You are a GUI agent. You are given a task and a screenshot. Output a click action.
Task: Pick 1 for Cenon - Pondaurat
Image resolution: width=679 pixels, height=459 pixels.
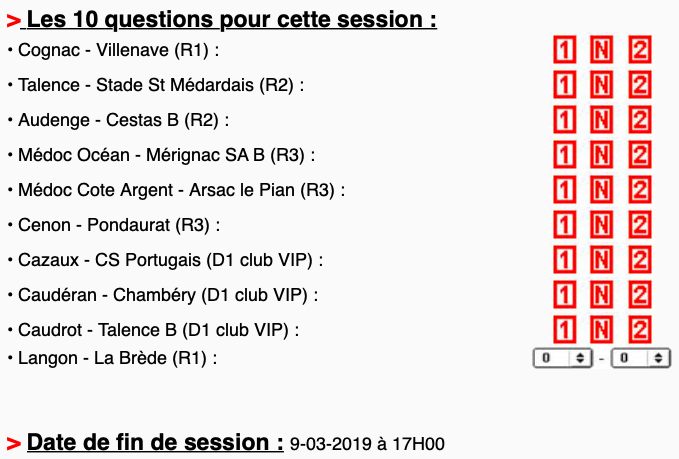pyautogui.click(x=565, y=225)
